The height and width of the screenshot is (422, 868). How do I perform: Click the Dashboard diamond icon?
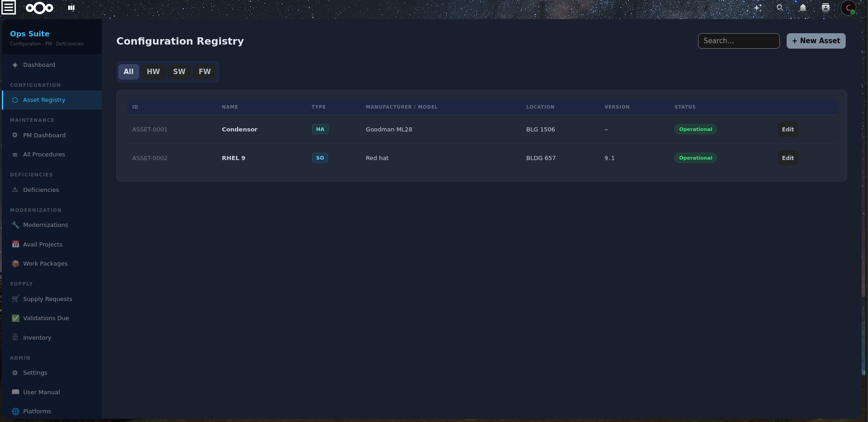click(x=15, y=65)
